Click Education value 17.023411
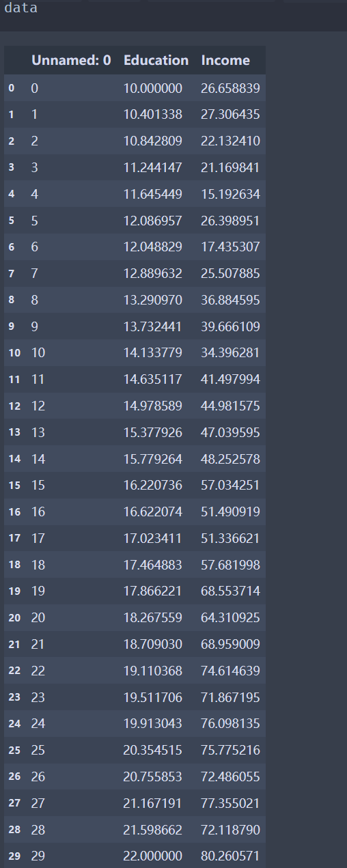The width and height of the screenshot is (347, 868). 153,537
